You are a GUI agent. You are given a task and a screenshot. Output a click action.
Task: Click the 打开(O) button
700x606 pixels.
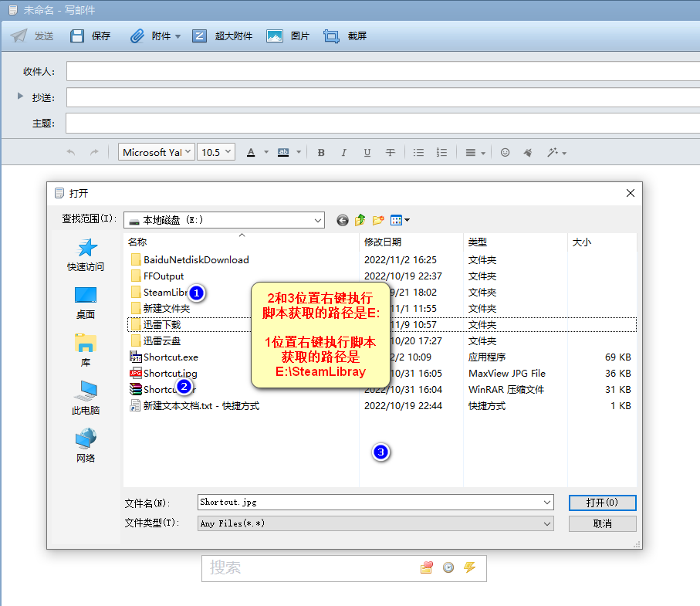602,503
